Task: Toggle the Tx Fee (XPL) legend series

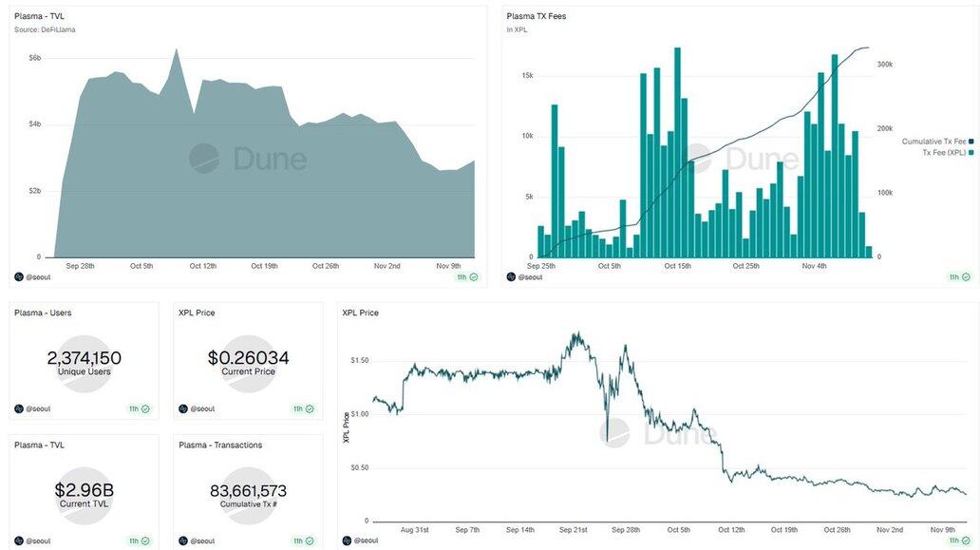Action: point(943,152)
